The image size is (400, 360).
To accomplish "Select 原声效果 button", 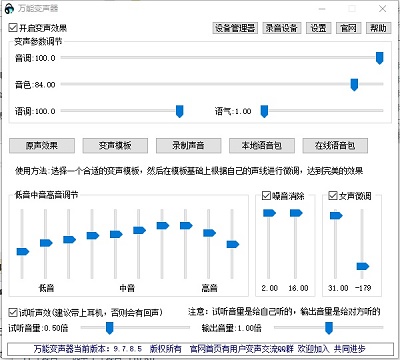I will point(42,146).
